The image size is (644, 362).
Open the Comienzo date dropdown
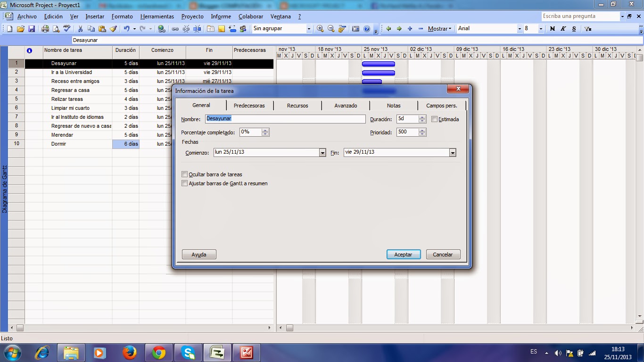322,152
